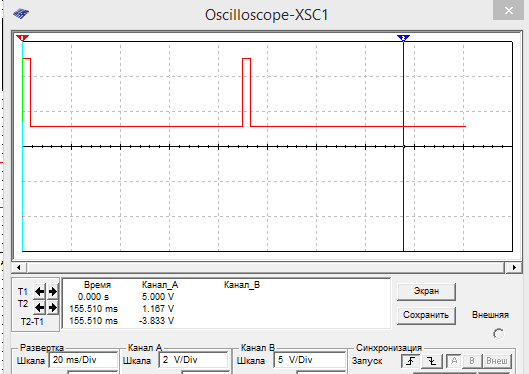Click the difference value -3.833 V

click(x=157, y=321)
